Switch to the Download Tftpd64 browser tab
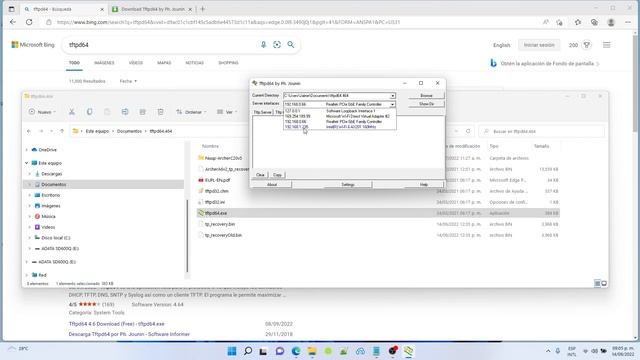Image resolution: width=640 pixels, height=360 pixels. click(152, 9)
